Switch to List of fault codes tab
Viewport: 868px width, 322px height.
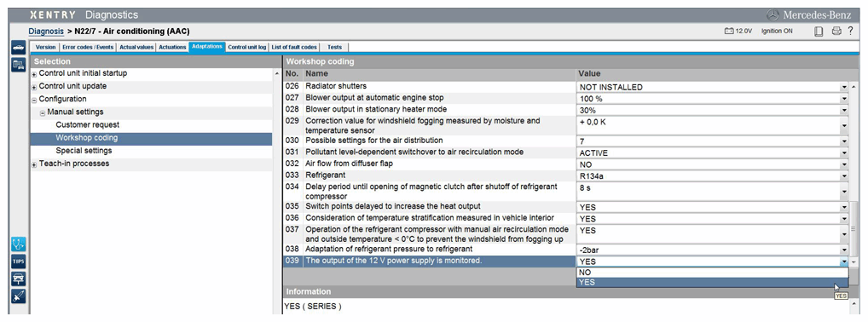[x=294, y=47]
